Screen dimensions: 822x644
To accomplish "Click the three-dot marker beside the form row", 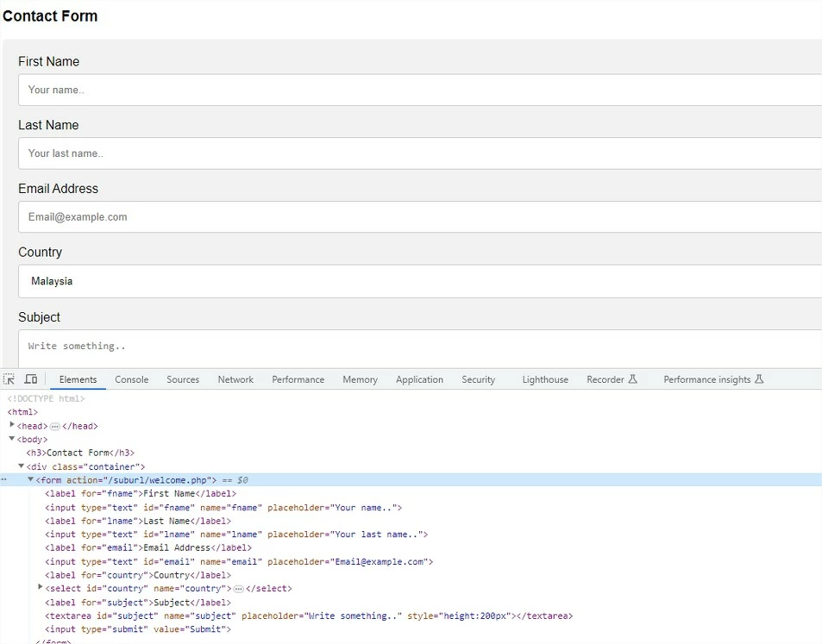I will click(3, 479).
